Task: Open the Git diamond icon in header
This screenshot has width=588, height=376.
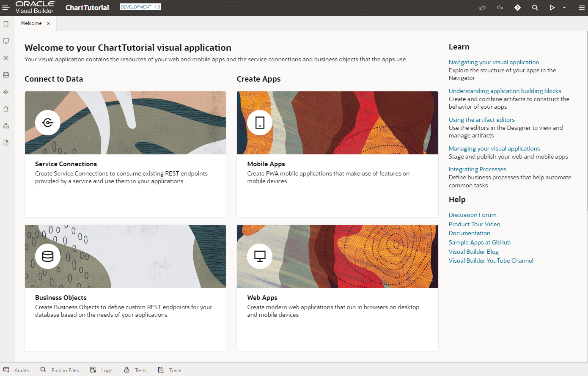Action: 517,8
